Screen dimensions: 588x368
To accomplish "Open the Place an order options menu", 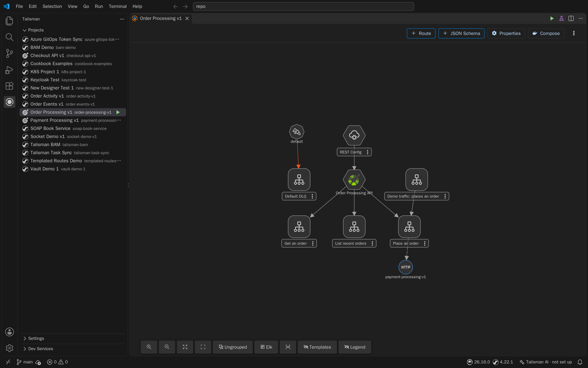I will coord(424,243).
